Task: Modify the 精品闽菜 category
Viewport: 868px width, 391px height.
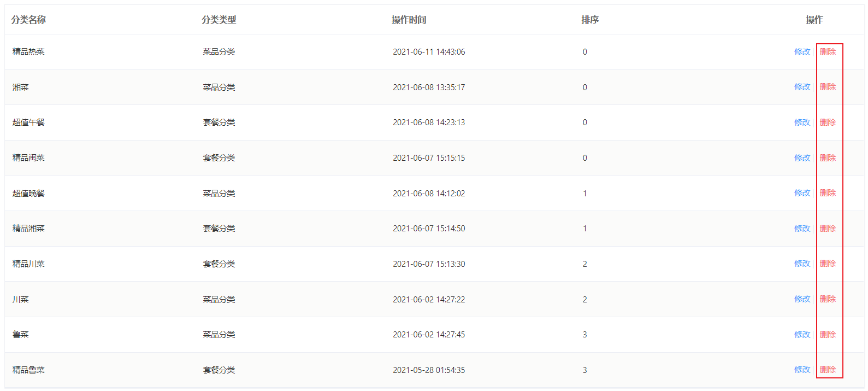Action: point(802,158)
